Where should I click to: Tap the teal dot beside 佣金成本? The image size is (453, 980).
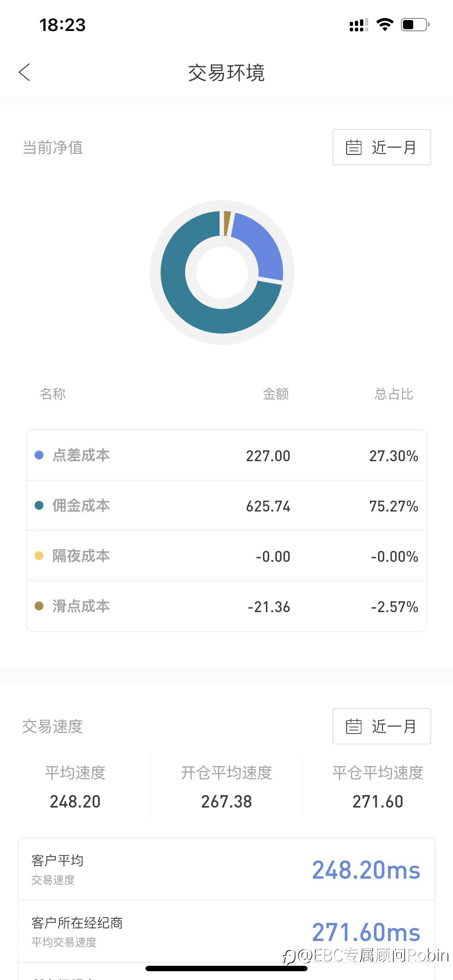(39, 505)
